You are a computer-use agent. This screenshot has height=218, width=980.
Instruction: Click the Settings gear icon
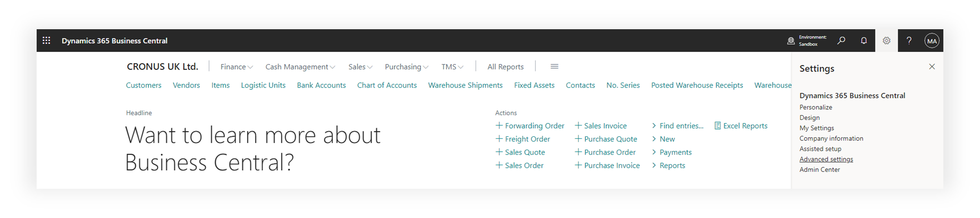[x=886, y=41]
